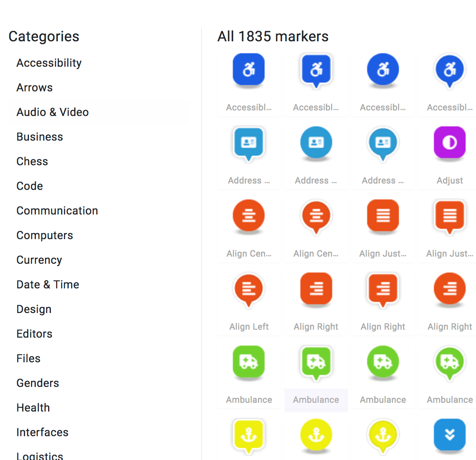Click the highlighted Ambulance label under pin marker
The height and width of the screenshot is (460, 476).
[316, 400]
